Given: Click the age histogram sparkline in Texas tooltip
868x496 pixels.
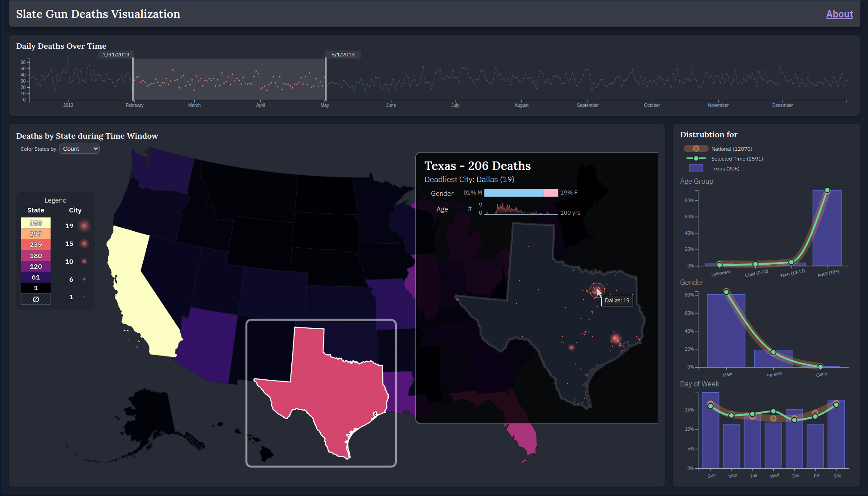Looking at the screenshot, I should (x=521, y=209).
